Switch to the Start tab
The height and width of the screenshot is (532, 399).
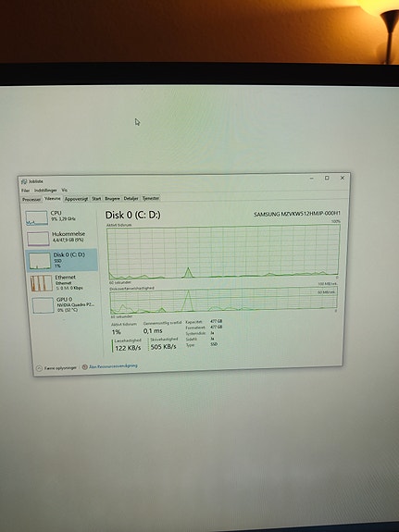coord(96,199)
